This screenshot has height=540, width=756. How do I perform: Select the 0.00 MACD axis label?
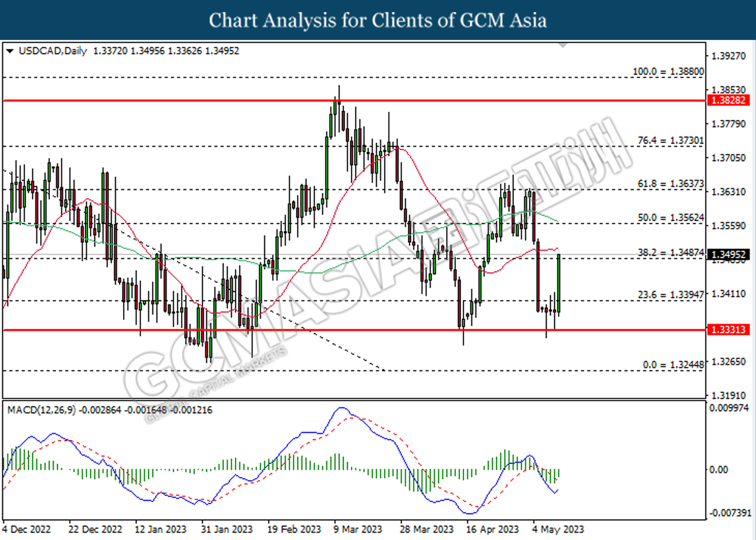[x=719, y=469]
